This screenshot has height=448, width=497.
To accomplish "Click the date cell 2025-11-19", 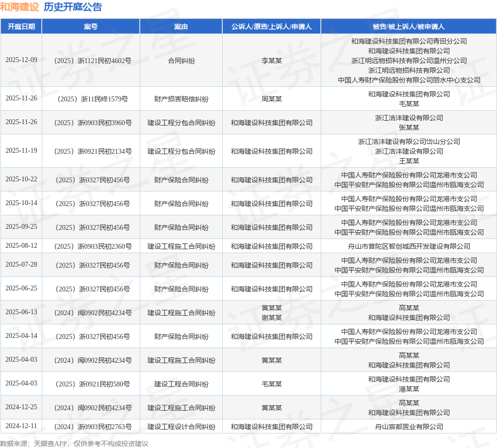I will (21, 150).
